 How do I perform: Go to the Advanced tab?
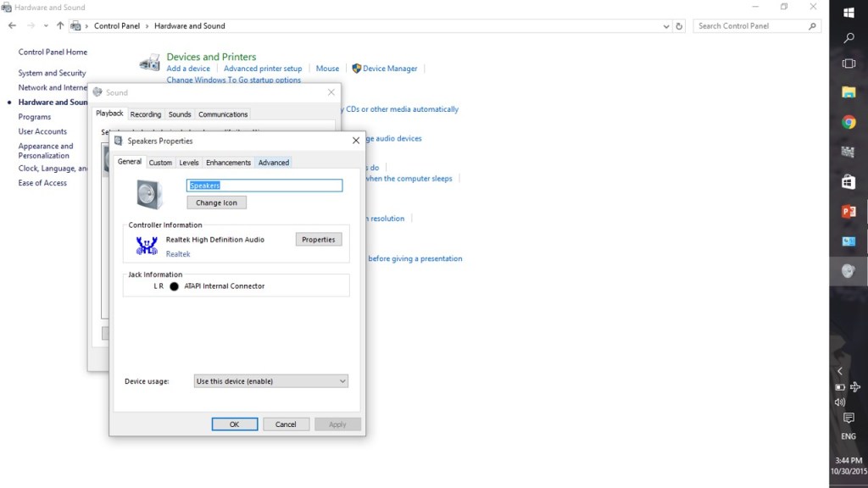[x=273, y=163]
